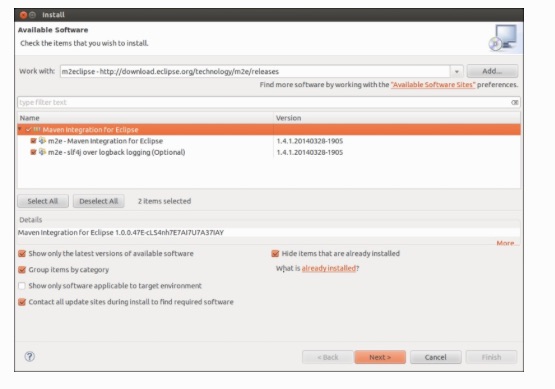The image size is (555, 389).
Task: Select version cell of slf4j logback row
Action: point(310,152)
